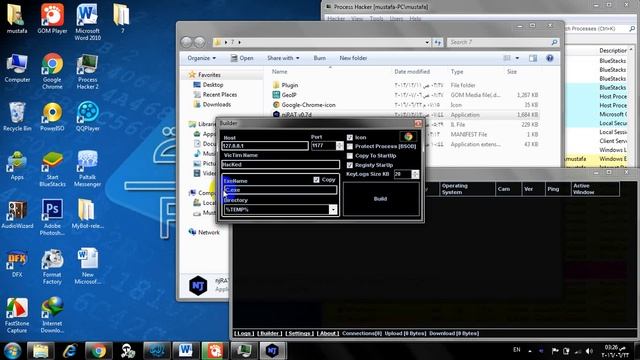Launch PowerISO desktop shortcut
The height and width of the screenshot is (360, 640).
pos(52,116)
